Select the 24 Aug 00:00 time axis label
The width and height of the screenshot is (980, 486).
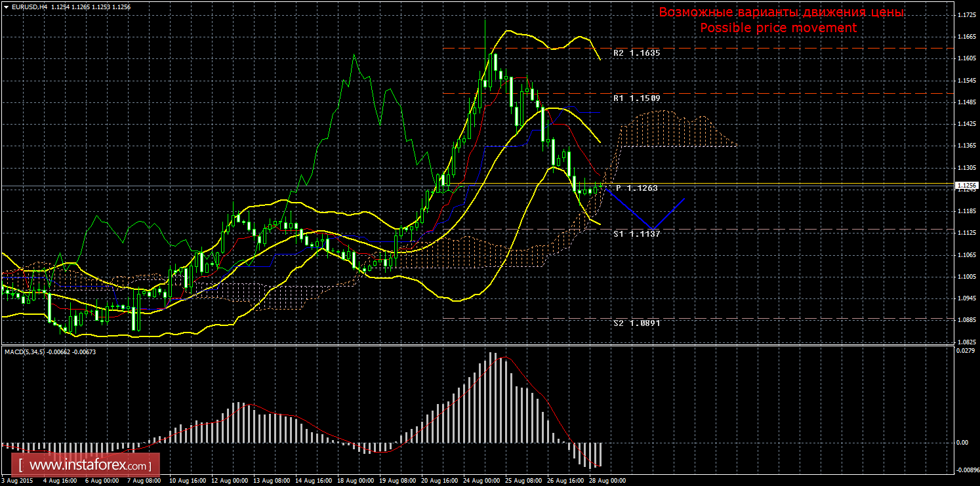pyautogui.click(x=483, y=480)
